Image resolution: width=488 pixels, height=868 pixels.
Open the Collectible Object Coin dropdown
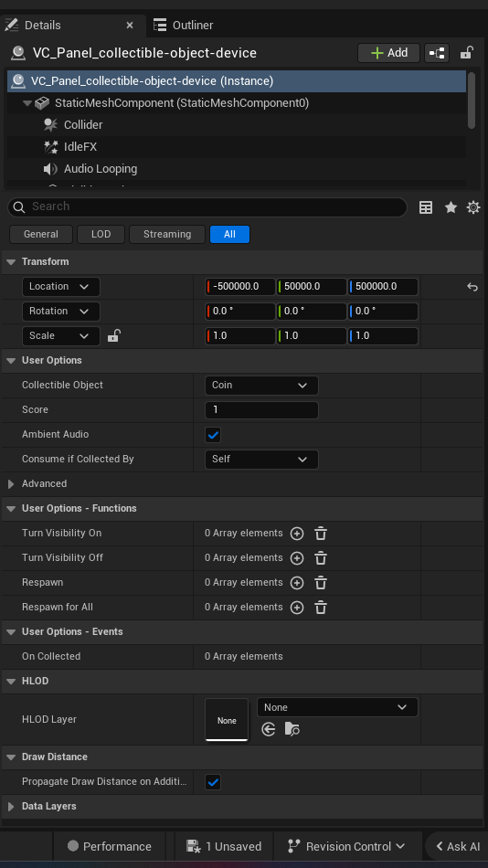[261, 386]
